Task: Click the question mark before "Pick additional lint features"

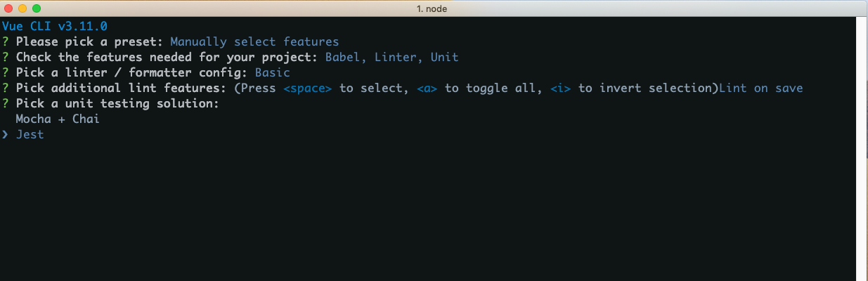Action: [6, 89]
